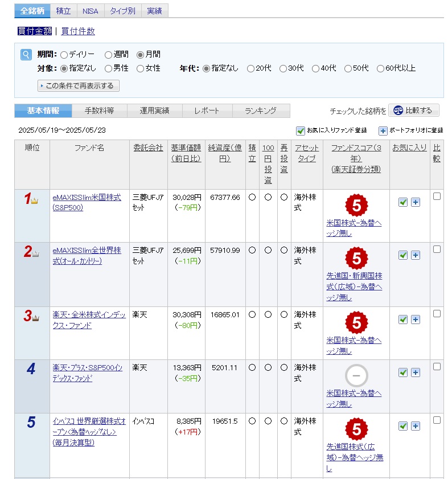Check compare box for eMAXIS Slim全世界株式
Viewport: 448px width, 479px height.
coord(437,249)
